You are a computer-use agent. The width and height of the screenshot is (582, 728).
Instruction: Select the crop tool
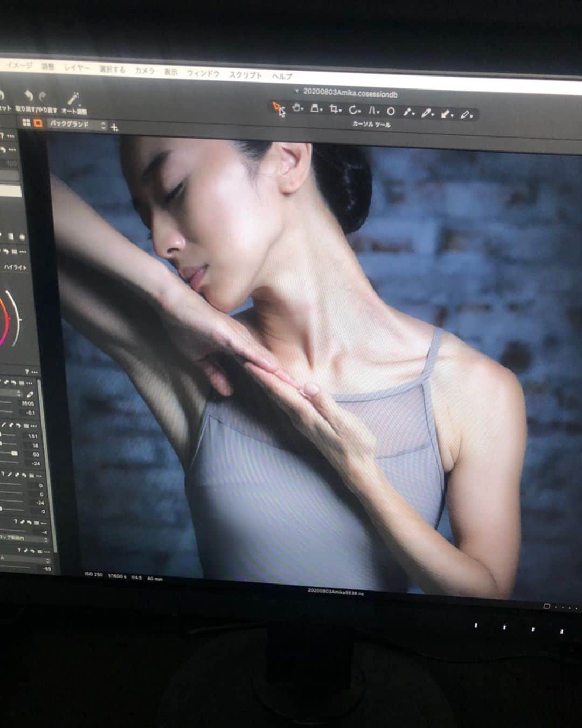pos(335,109)
